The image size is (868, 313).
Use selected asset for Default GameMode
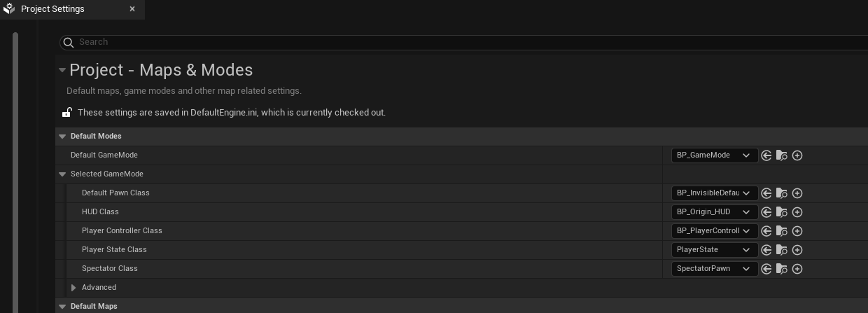coord(766,155)
